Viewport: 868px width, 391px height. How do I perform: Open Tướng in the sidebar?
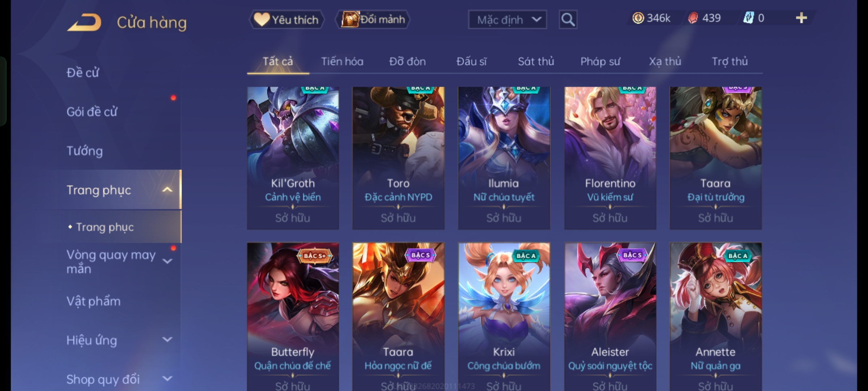tap(85, 151)
